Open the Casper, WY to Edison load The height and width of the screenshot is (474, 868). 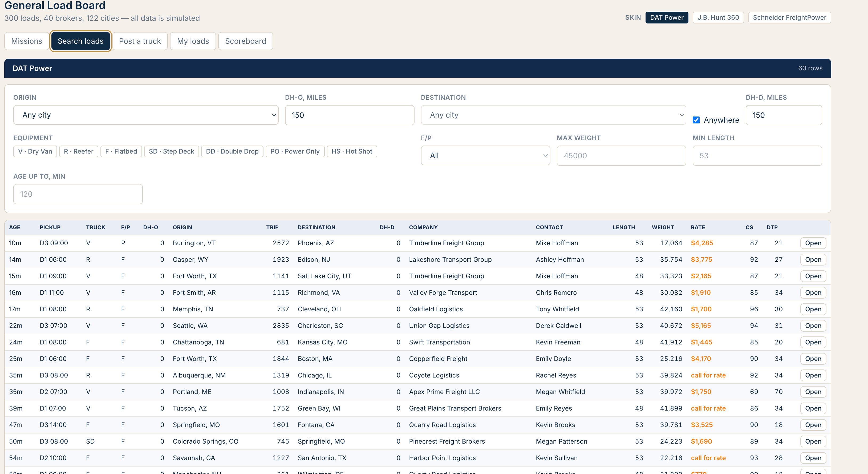click(x=813, y=260)
